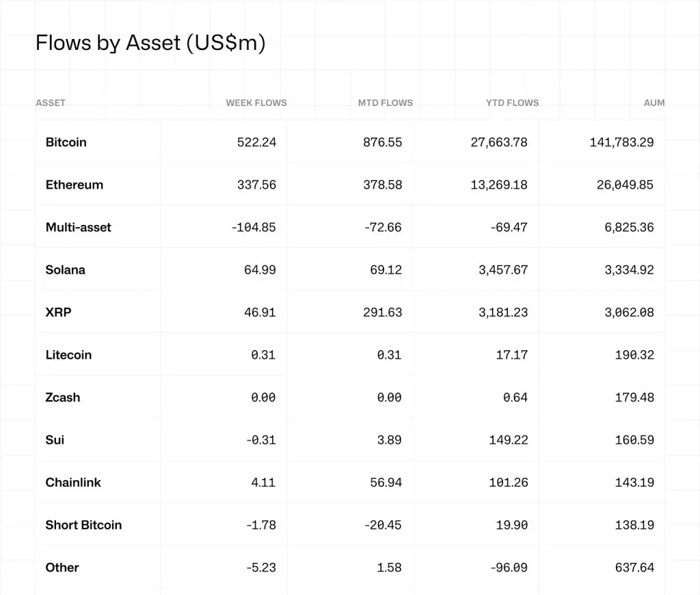Image resolution: width=700 pixels, height=595 pixels.
Task: Sort the table by AUM header
Action: [x=654, y=103]
